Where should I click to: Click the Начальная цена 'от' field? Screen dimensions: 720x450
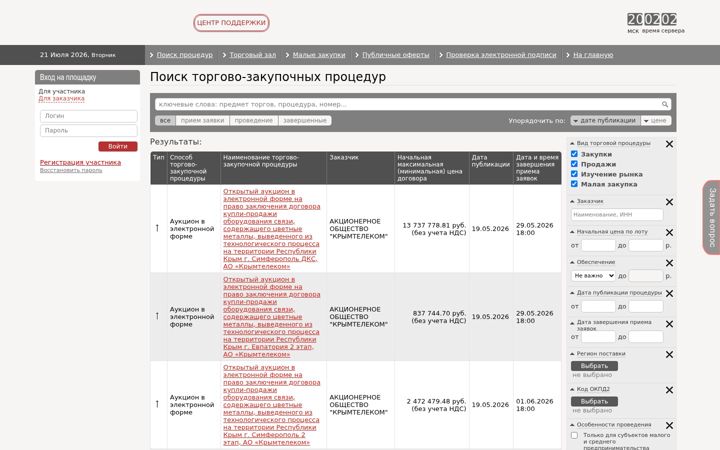click(x=598, y=245)
